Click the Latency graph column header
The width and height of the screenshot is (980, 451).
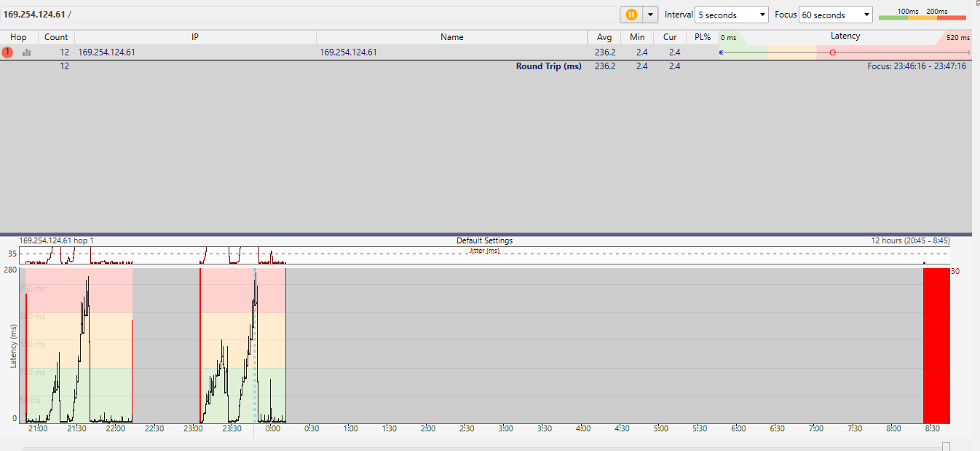click(845, 36)
